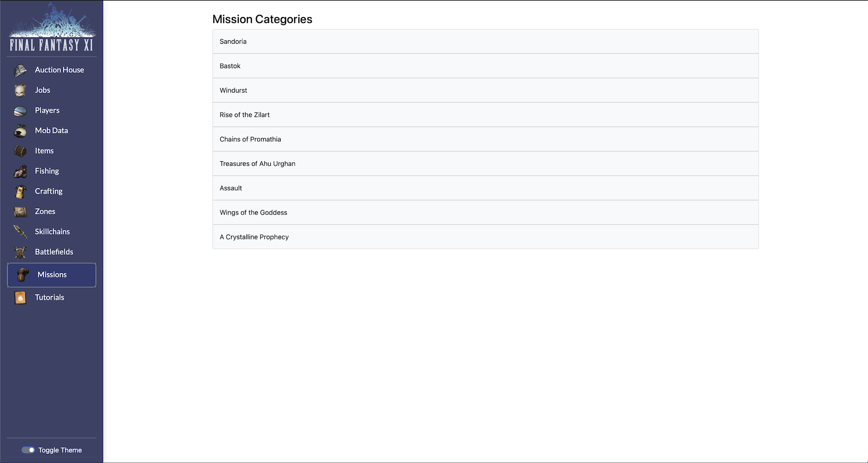Click the Mob Data icon
The image size is (868, 463).
pyautogui.click(x=20, y=131)
